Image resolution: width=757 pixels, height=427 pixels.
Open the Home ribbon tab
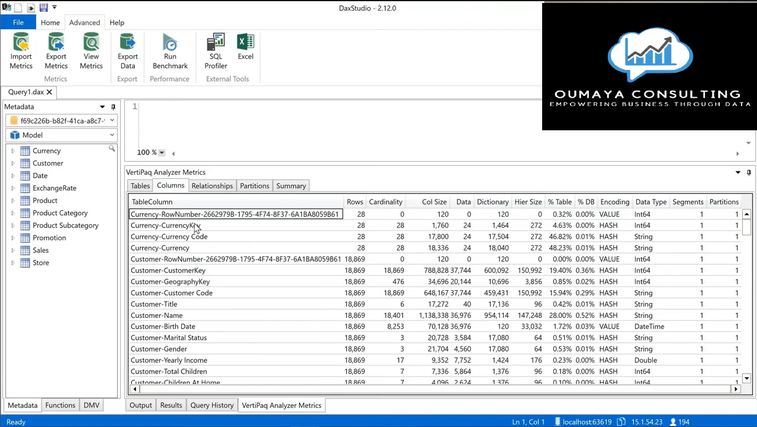(49, 22)
